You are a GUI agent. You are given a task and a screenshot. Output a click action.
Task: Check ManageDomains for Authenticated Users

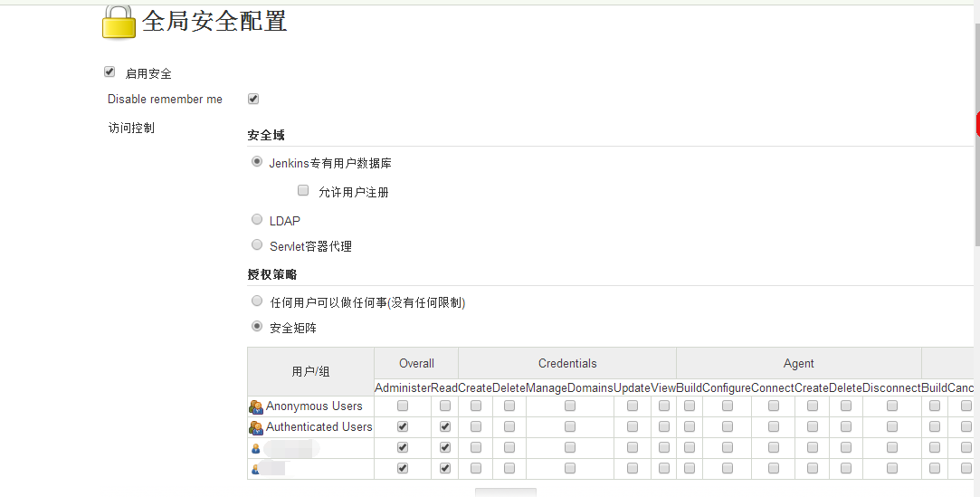pos(570,426)
